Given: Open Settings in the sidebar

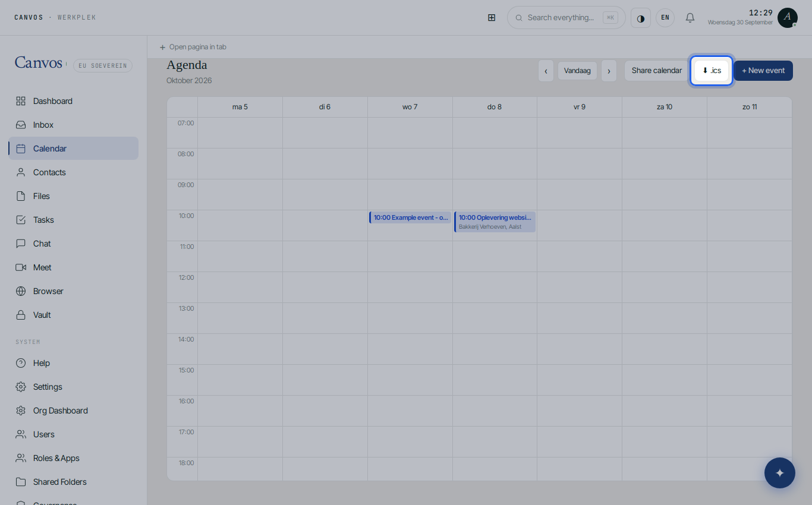Looking at the screenshot, I should (74, 387).
